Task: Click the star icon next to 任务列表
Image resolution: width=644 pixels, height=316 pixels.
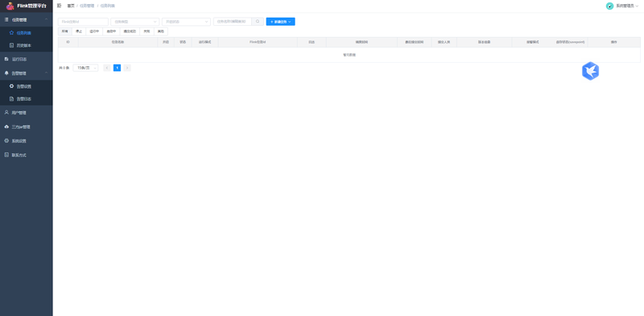Action: pyautogui.click(x=11, y=32)
